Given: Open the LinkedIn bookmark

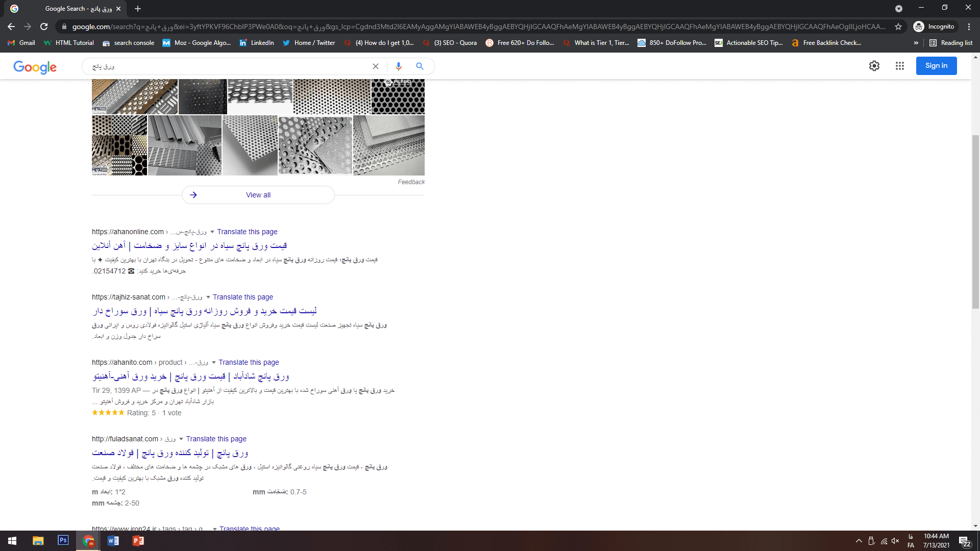Looking at the screenshot, I should 257,43.
